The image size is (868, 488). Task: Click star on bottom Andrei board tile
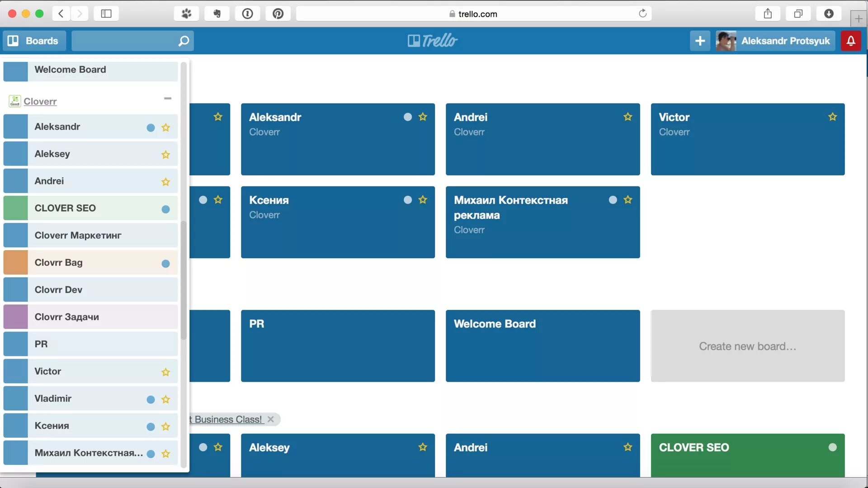(x=627, y=447)
